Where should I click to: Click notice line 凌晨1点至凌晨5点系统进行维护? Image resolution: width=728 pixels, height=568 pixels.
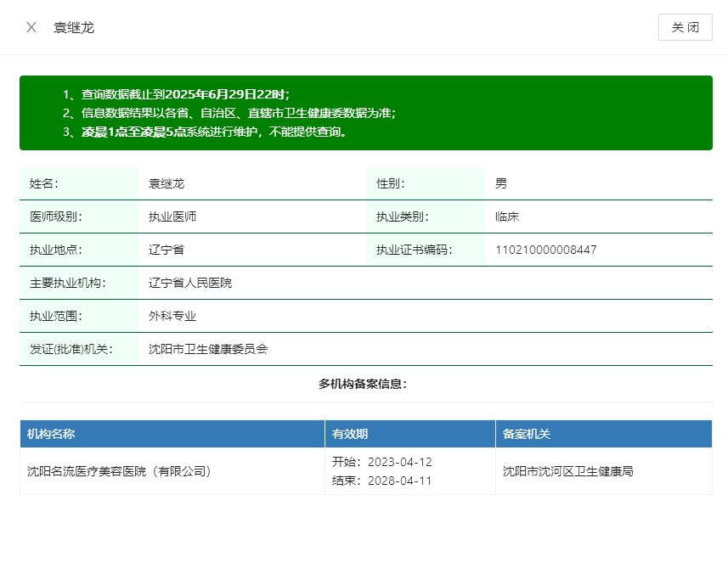(214, 132)
